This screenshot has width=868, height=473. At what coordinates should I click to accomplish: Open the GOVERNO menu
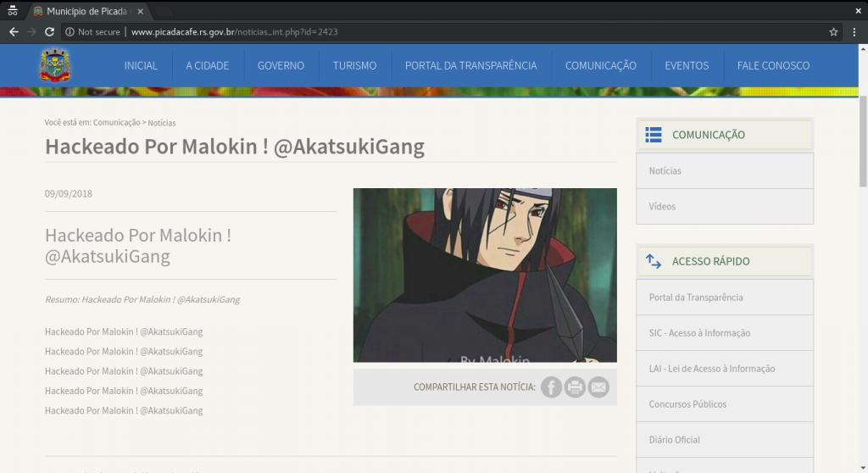click(x=281, y=65)
